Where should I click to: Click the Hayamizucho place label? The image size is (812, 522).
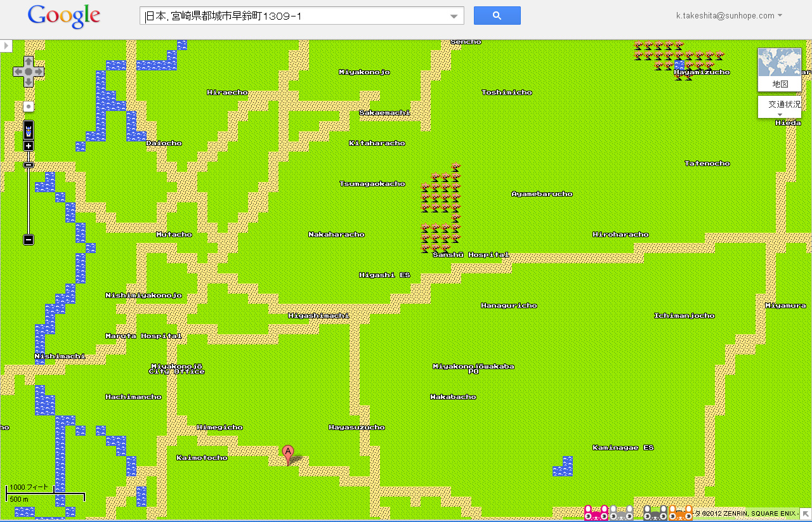click(702, 72)
